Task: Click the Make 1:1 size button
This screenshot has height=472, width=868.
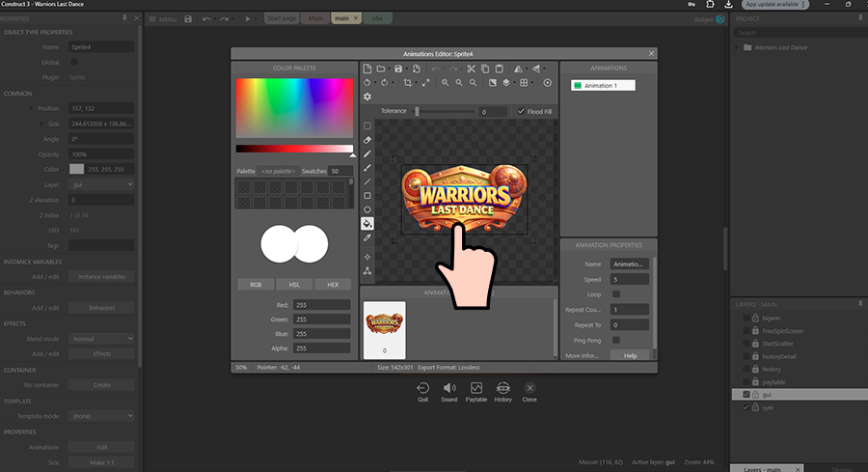Action: [x=101, y=462]
